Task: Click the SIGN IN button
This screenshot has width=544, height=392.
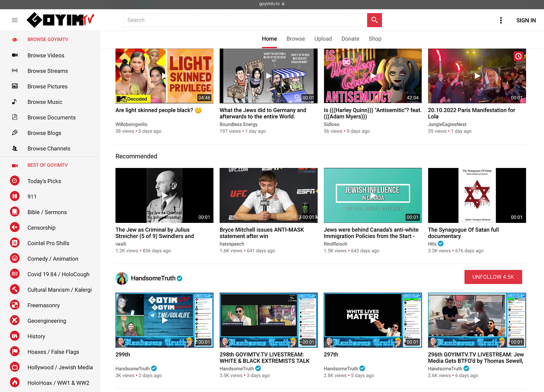Action: point(526,20)
